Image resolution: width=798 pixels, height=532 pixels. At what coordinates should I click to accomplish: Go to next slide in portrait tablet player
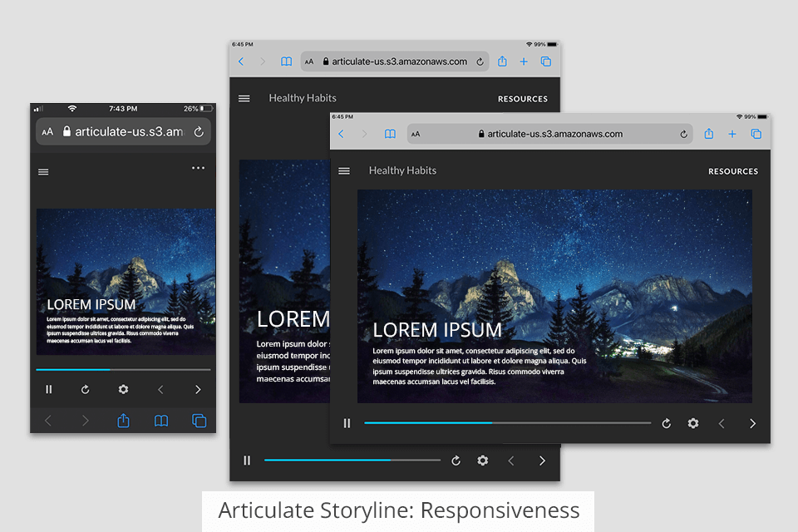coord(542,461)
